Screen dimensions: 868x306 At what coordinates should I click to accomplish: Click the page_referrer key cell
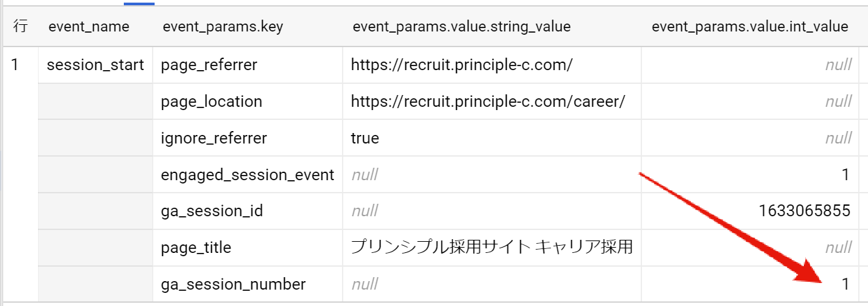click(209, 65)
